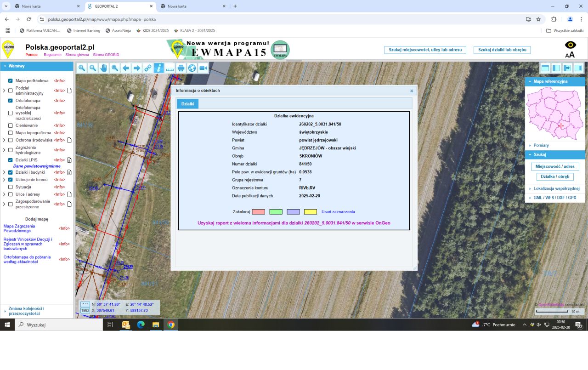Switch to the first Nowa karta browser tab
Screen dimensions: 588x370
(46, 6)
